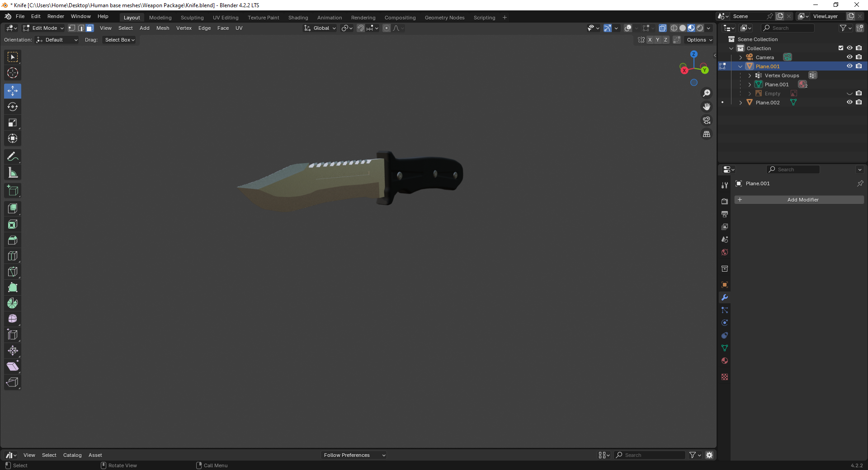Image resolution: width=868 pixels, height=470 pixels.
Task: Switch to the UV Editing workspace tab
Action: 226,18
